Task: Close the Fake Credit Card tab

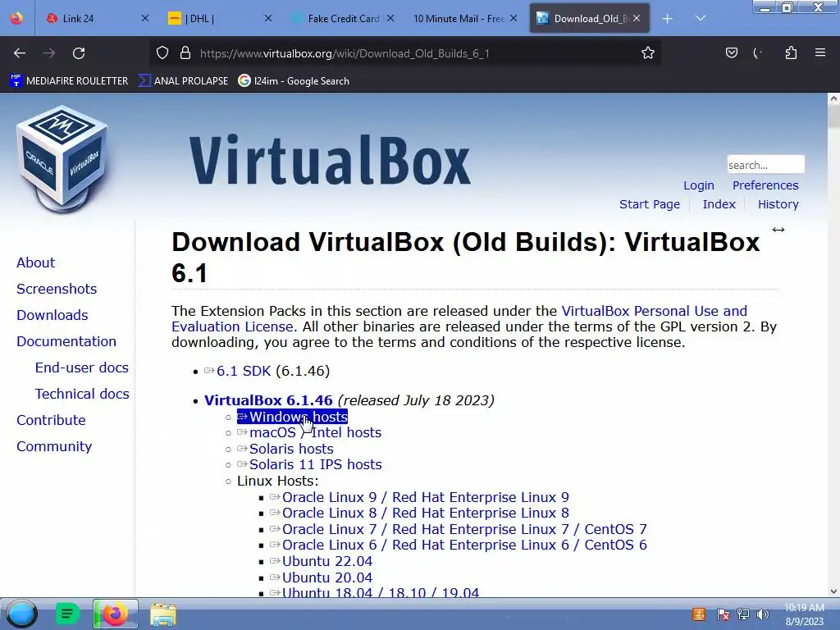Action: coord(390,18)
